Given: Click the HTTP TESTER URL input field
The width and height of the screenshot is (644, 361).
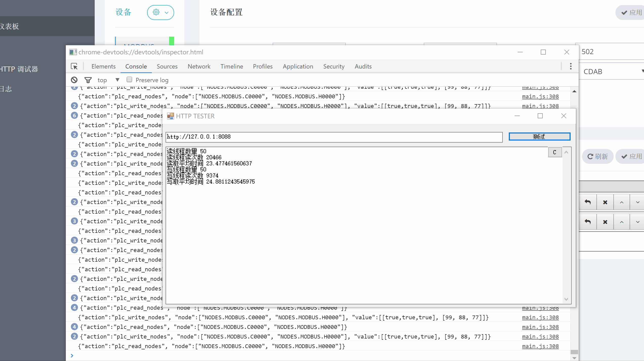Looking at the screenshot, I should coord(334,137).
